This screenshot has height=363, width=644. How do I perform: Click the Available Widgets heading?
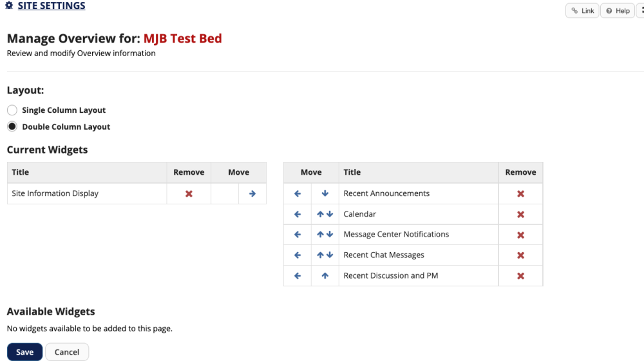51,311
